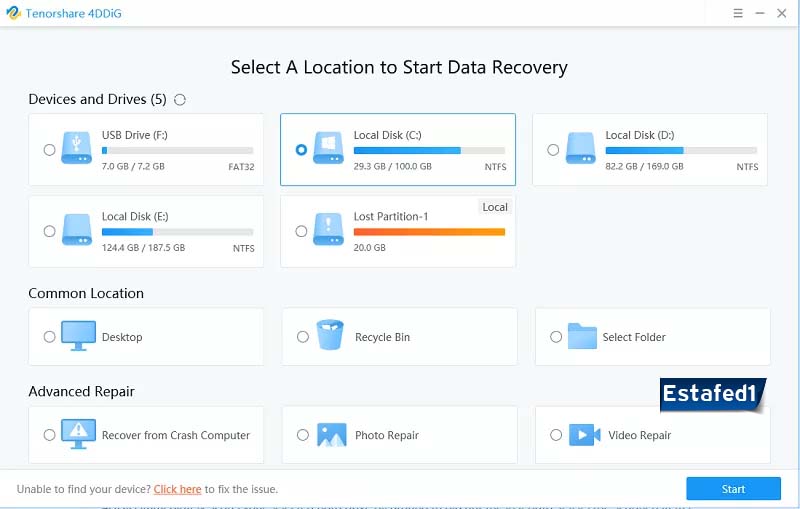Choose the Recover from Crash Computer radio button

click(x=50, y=435)
